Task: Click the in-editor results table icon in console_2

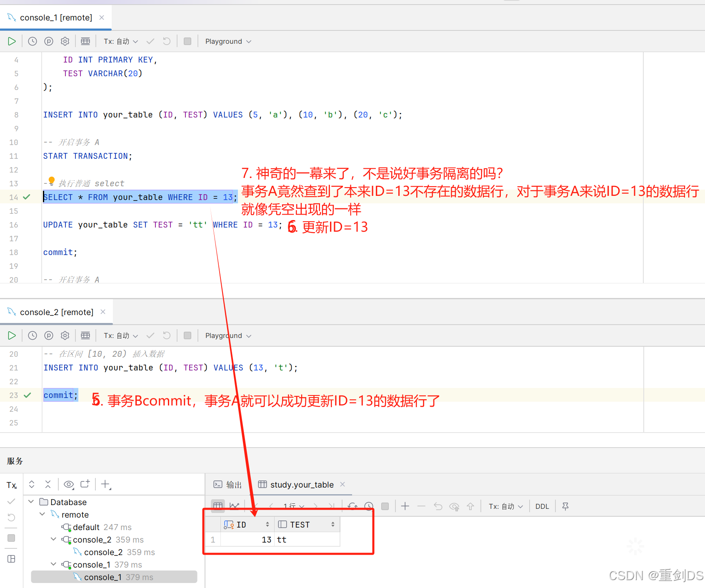Action: click(x=85, y=335)
